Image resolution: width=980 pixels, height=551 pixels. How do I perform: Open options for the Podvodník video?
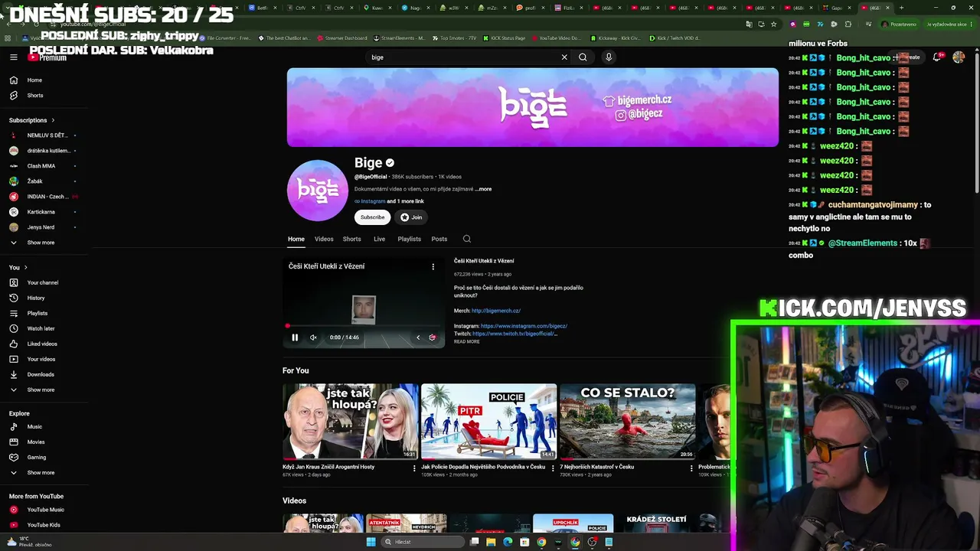click(553, 468)
